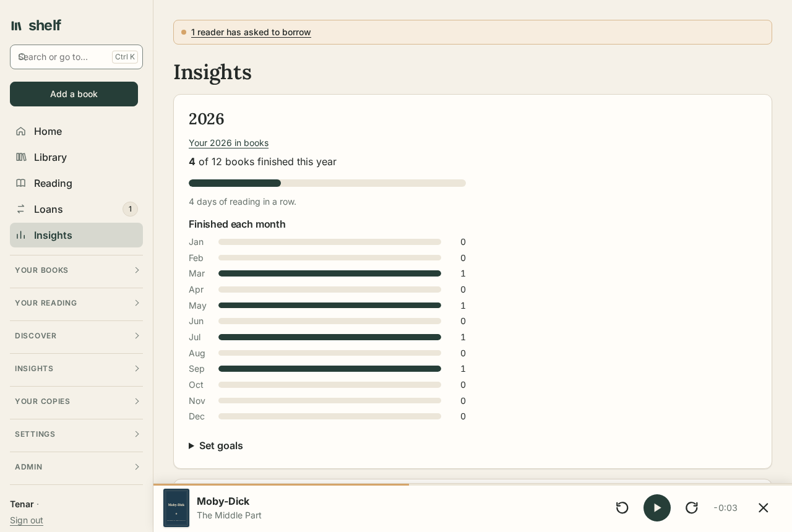
Task: Click Tenar user name
Action: click(22, 504)
